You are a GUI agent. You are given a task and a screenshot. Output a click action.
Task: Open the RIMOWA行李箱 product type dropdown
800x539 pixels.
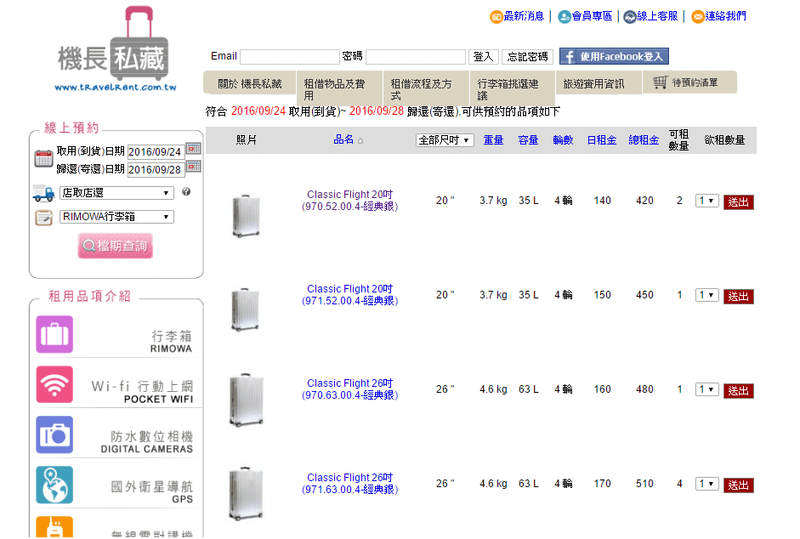tap(116, 217)
